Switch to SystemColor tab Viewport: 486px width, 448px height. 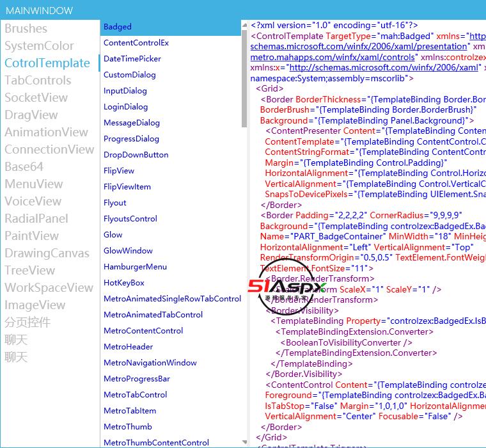[39, 46]
